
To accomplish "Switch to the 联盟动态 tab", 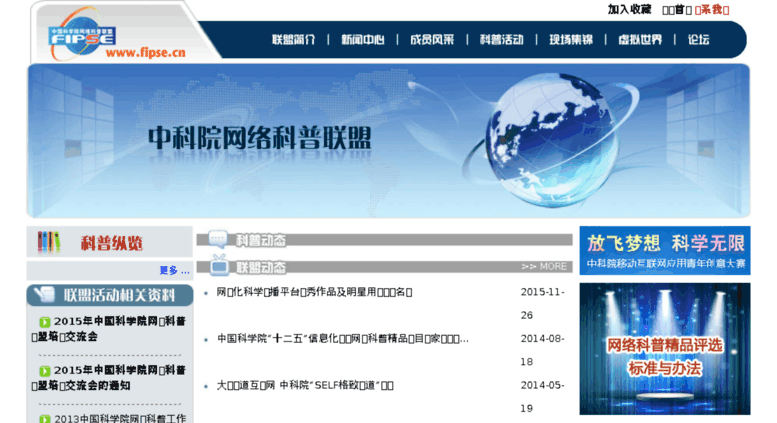I will [261, 267].
